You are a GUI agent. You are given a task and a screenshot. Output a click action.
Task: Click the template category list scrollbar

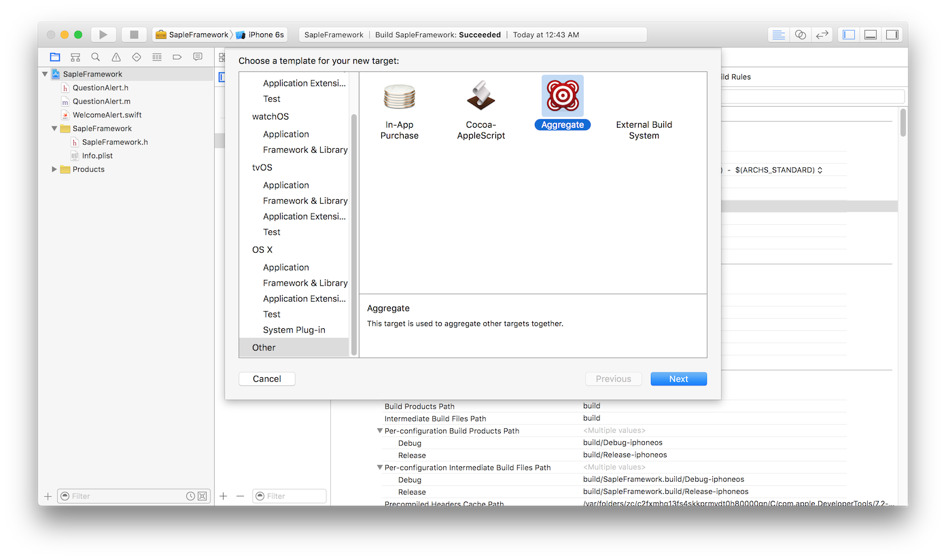(353, 234)
